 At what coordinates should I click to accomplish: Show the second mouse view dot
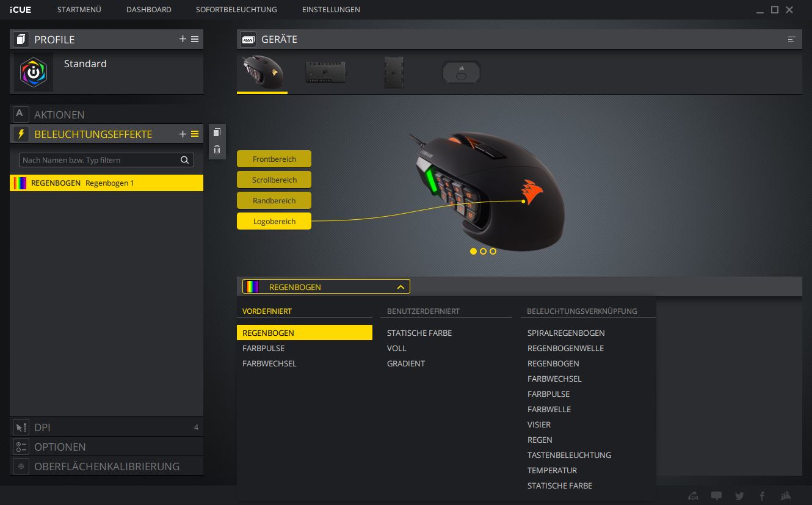click(483, 251)
